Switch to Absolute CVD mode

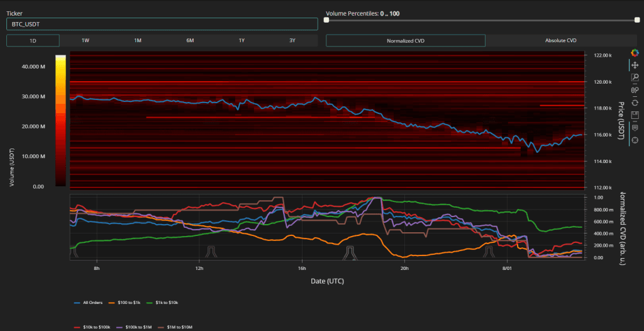[x=560, y=40]
